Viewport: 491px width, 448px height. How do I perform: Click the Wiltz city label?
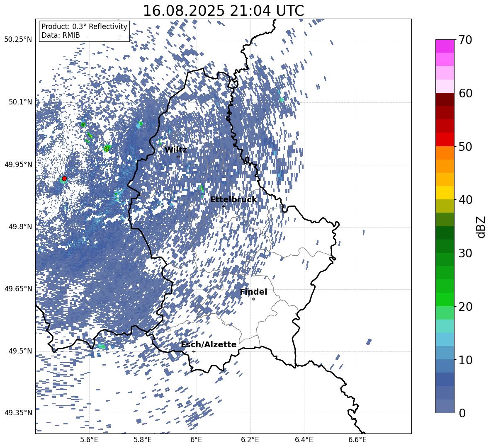click(176, 150)
